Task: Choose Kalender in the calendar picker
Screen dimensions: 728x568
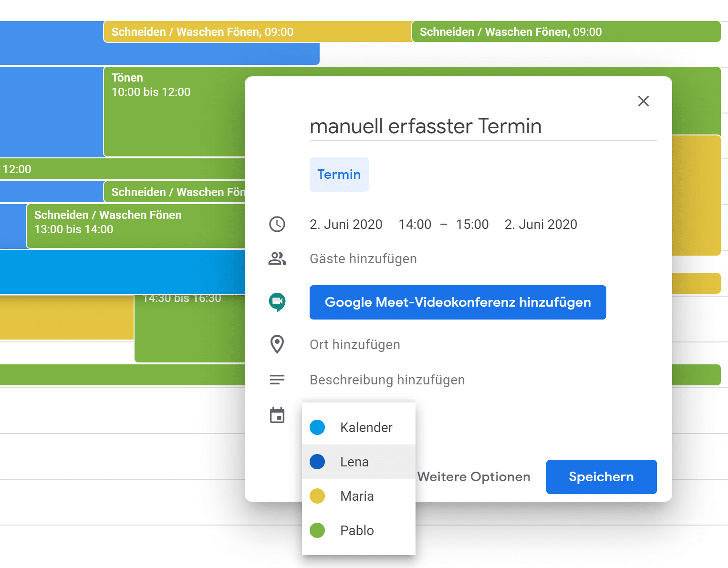Action: click(x=366, y=427)
